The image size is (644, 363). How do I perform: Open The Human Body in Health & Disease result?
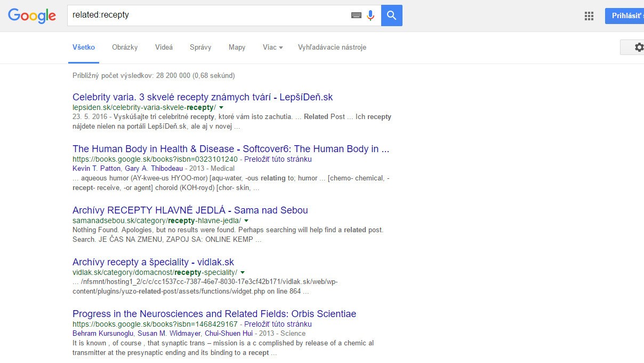click(230, 149)
